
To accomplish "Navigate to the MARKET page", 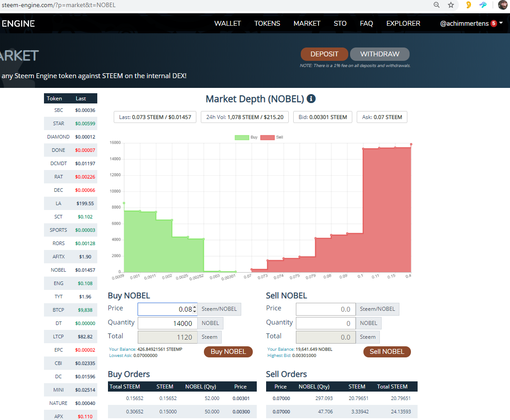I will coord(307,24).
